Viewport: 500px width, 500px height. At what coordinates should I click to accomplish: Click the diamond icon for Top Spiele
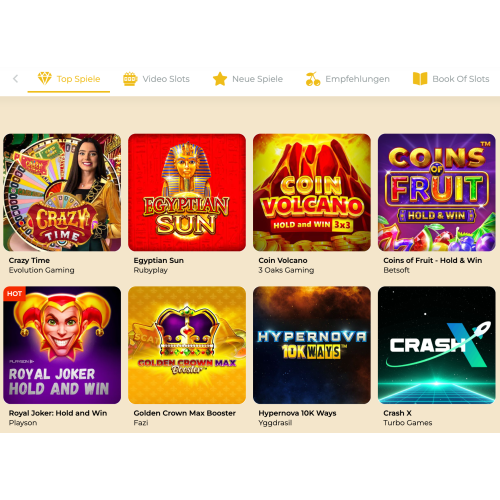click(x=44, y=78)
